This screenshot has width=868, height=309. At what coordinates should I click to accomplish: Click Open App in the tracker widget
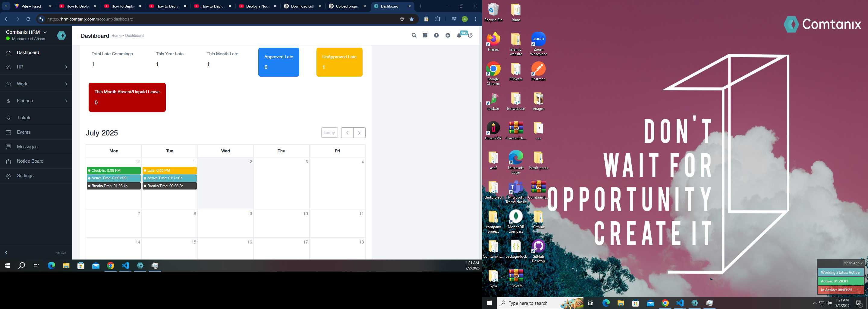click(853, 263)
